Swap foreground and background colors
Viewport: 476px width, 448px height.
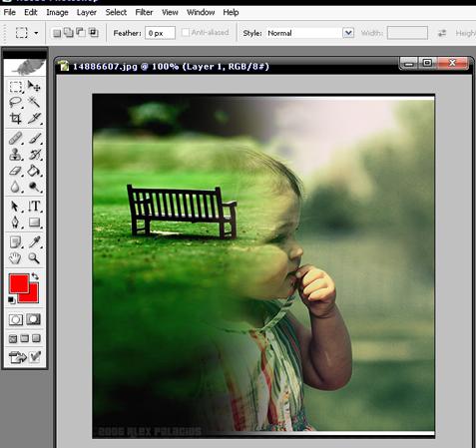click(35, 276)
